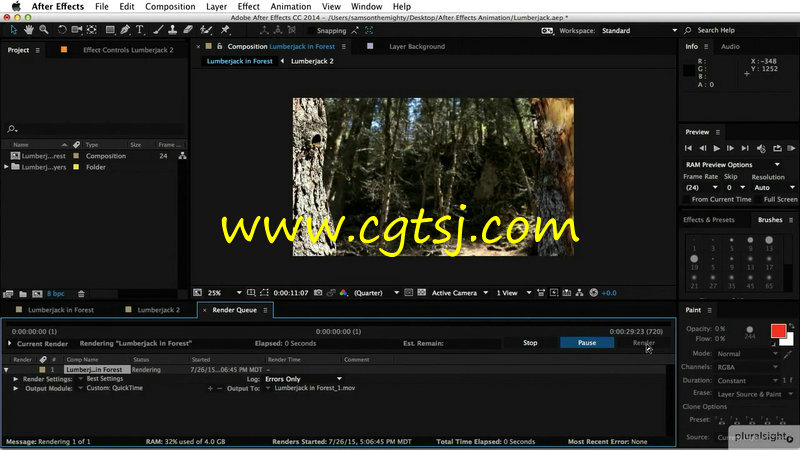
Task: Open the Animation menu
Action: tap(291, 7)
